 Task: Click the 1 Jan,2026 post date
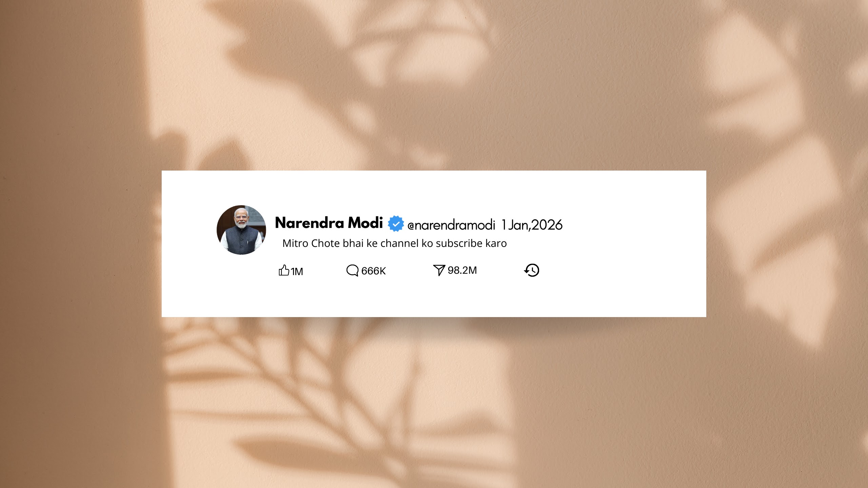(532, 225)
